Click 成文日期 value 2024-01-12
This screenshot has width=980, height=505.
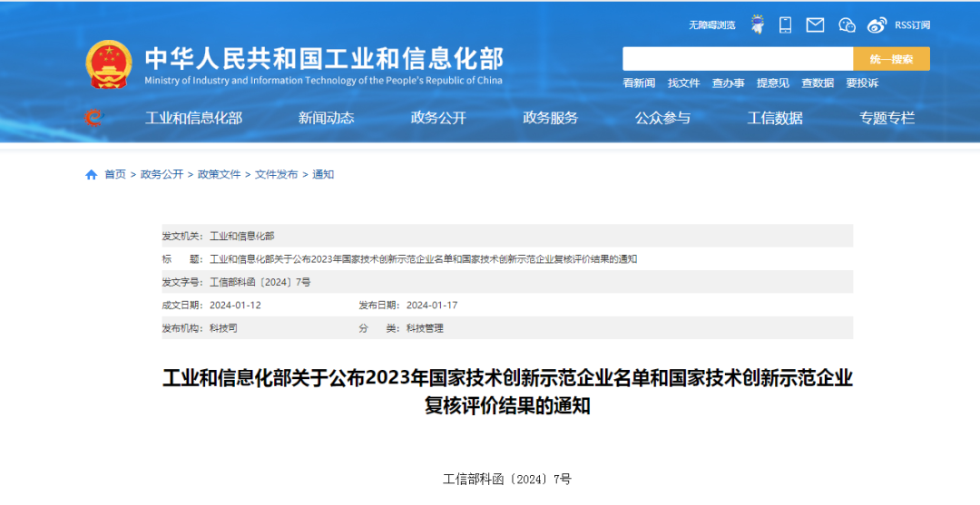click(235, 306)
